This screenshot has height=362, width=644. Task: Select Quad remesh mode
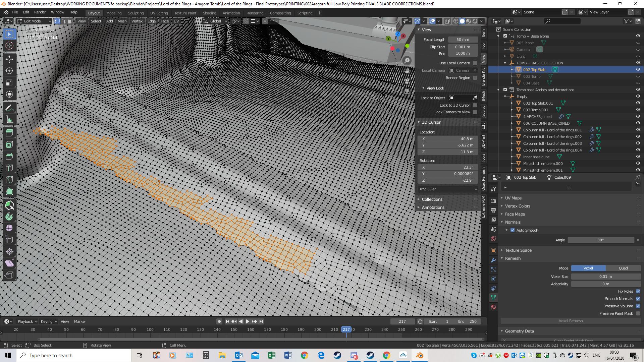click(x=623, y=268)
